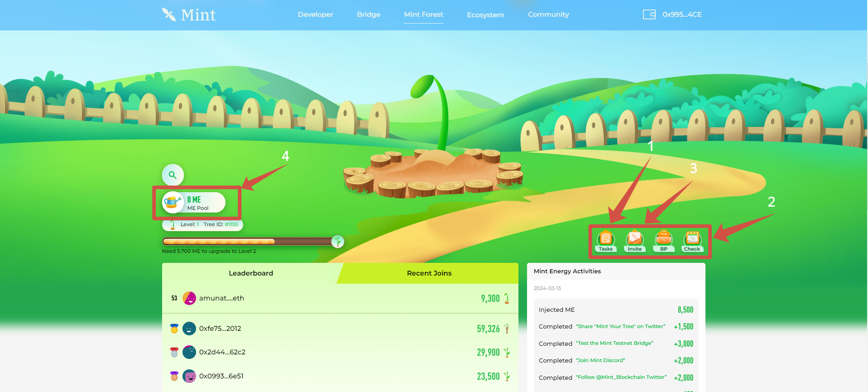The image size is (868, 392).
Task: Open the Tasks icon
Action: click(605, 241)
